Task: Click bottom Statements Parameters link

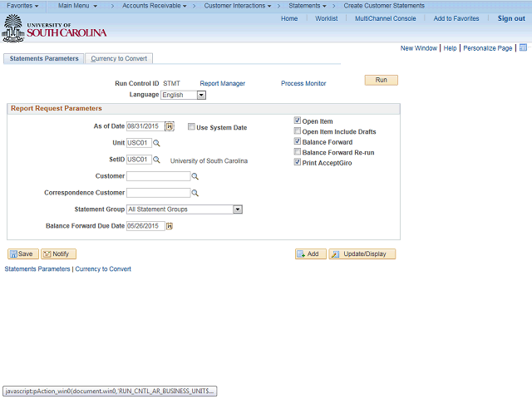Action: [x=37, y=269]
